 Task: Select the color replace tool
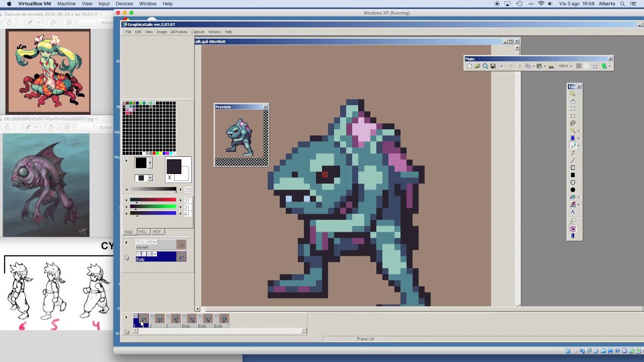pos(573,205)
